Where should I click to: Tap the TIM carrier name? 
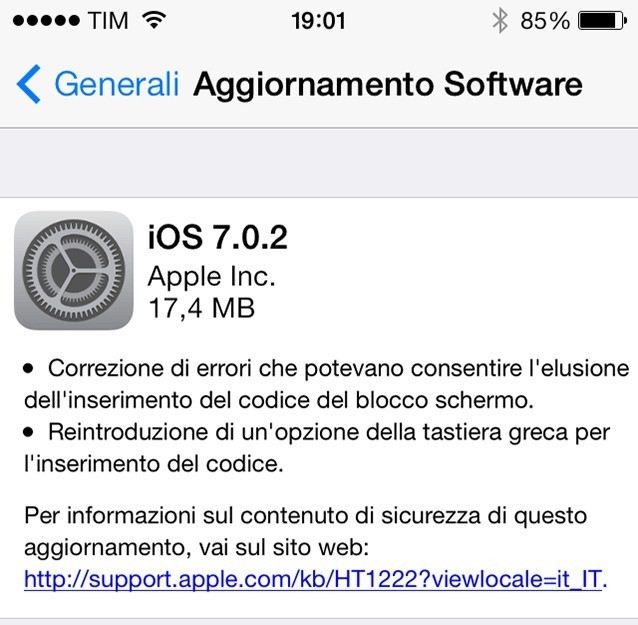[108, 20]
